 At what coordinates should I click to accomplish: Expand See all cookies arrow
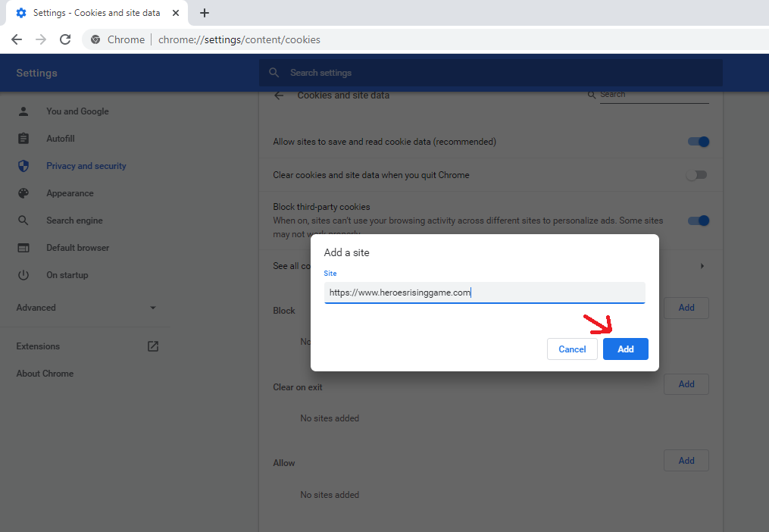(x=702, y=266)
